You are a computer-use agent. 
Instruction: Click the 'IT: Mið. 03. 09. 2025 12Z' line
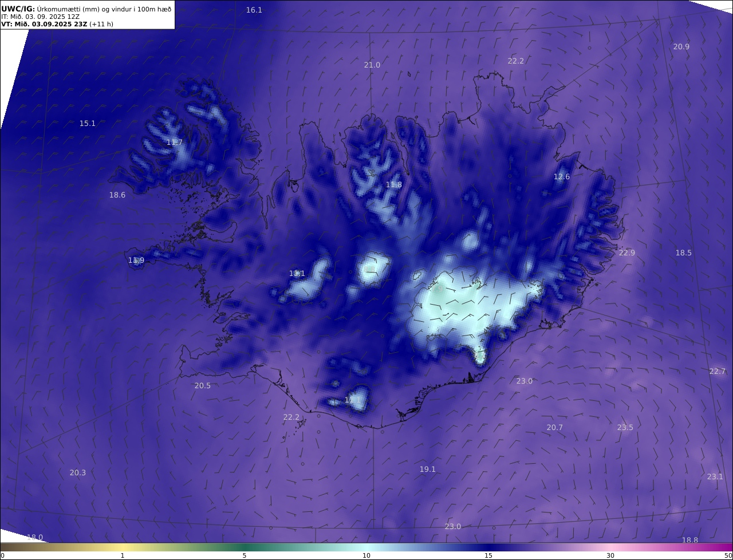point(40,17)
